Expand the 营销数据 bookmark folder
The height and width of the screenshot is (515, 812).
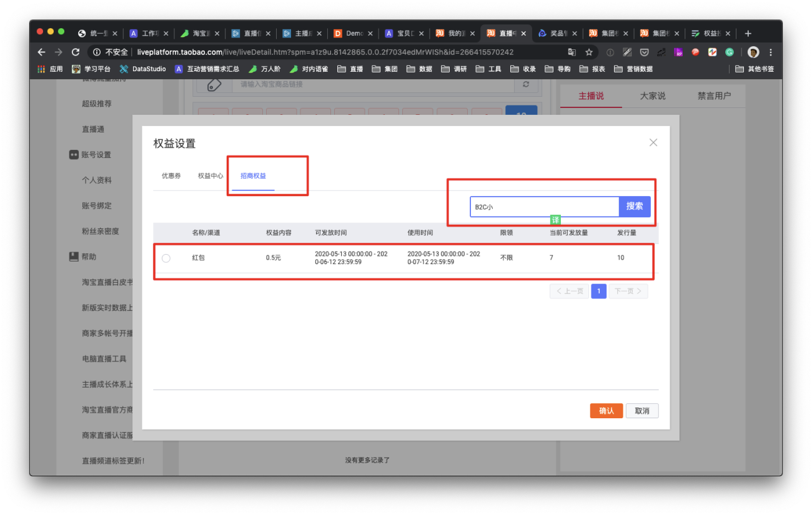click(633, 69)
